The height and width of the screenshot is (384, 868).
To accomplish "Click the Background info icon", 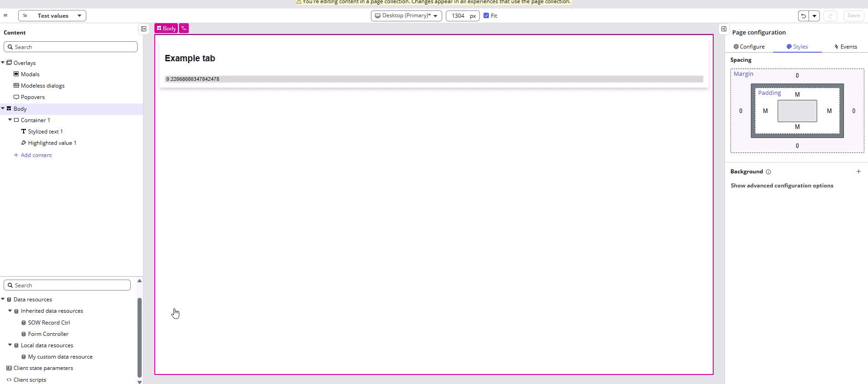I will (768, 172).
